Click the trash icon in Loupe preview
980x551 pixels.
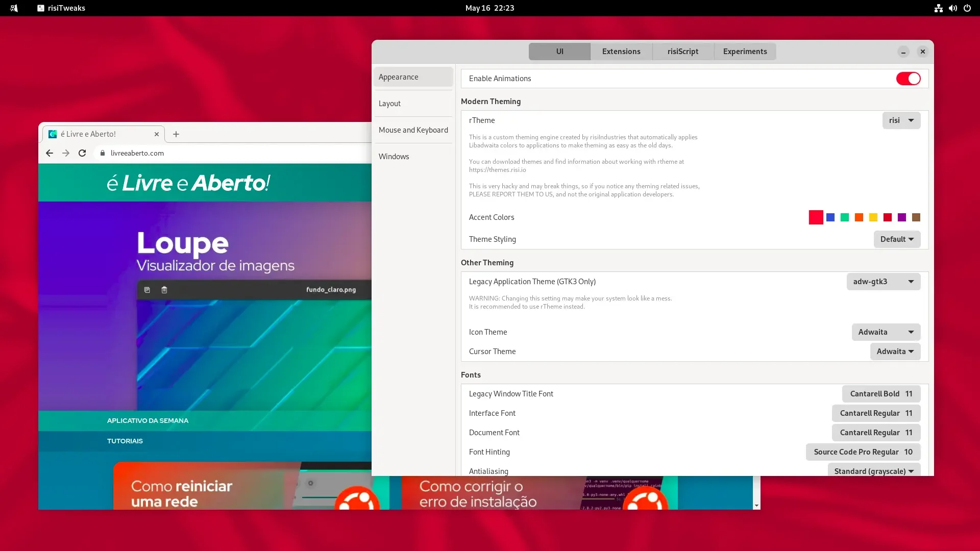coord(164,290)
